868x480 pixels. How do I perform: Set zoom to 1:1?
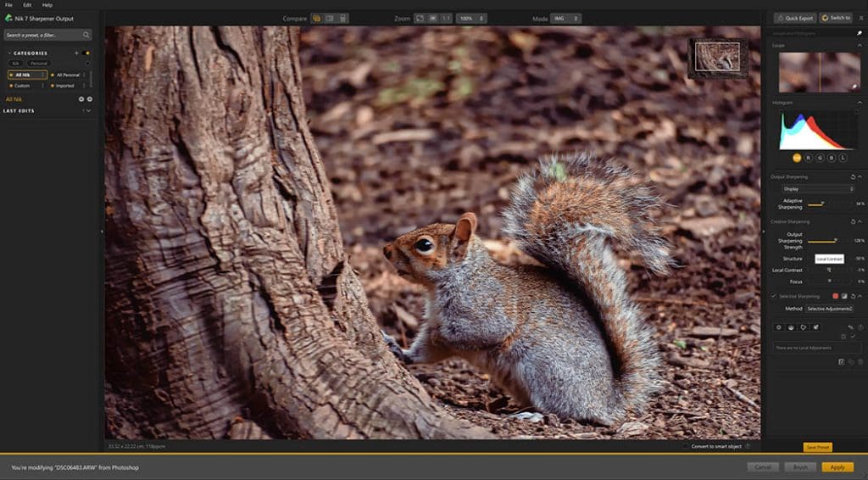pyautogui.click(x=446, y=19)
